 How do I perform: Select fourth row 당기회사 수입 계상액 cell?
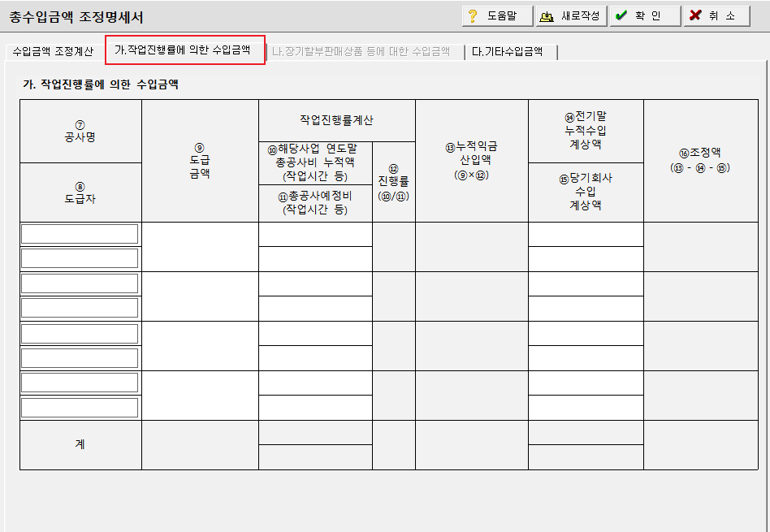[586, 408]
